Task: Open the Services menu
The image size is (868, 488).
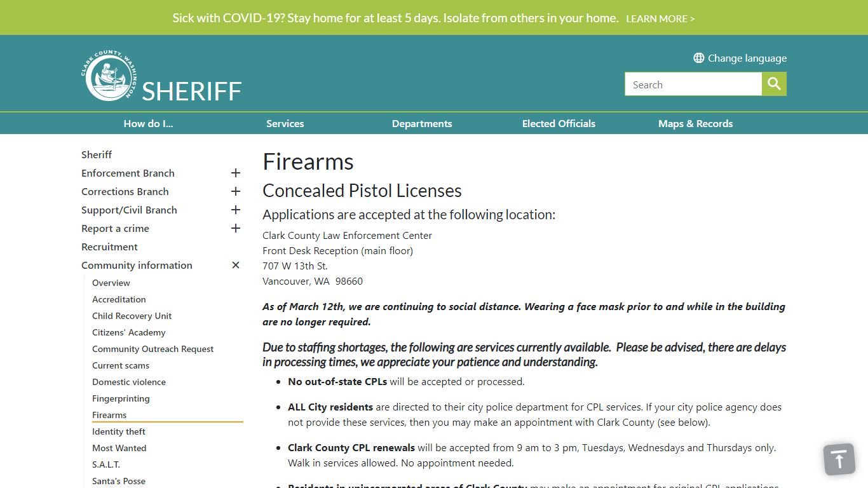Action: click(x=285, y=124)
